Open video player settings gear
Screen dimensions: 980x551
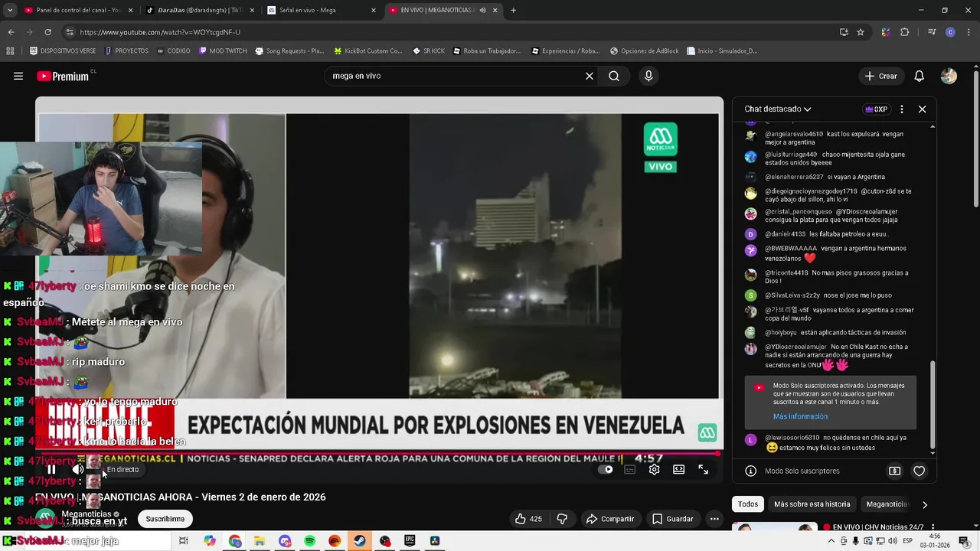coord(654,469)
